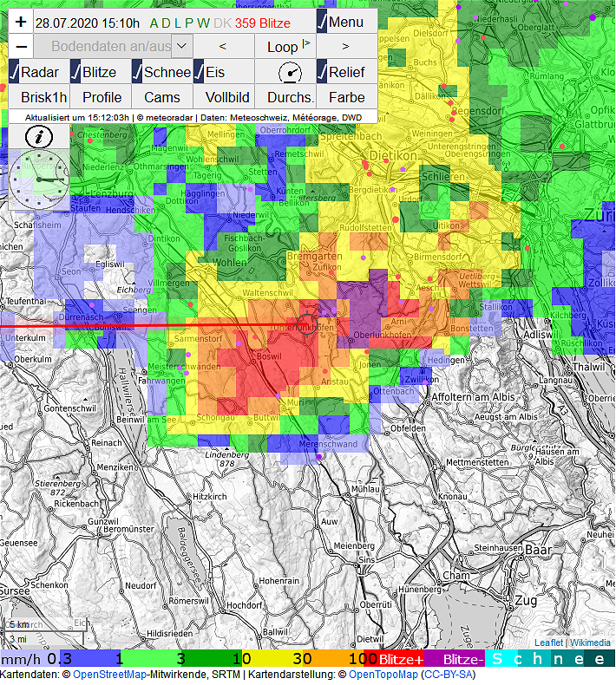Step to previous radar frame
Image resolution: width=616 pixels, height=685 pixels.
[223, 47]
